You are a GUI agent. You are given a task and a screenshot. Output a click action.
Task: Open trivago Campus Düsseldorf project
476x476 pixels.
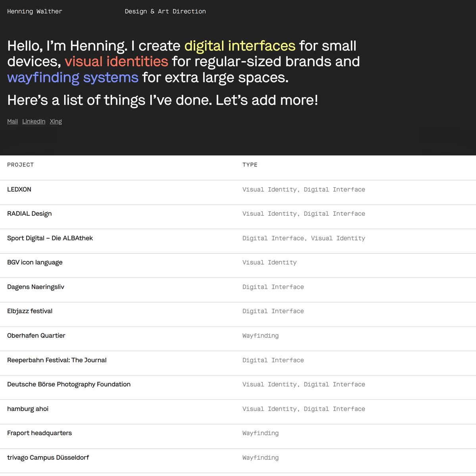click(48, 458)
